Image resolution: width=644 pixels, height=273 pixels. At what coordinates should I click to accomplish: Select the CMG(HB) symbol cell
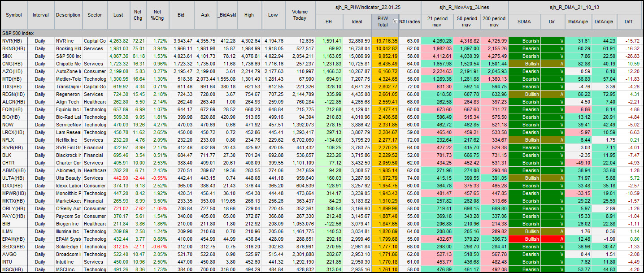(x=14, y=64)
